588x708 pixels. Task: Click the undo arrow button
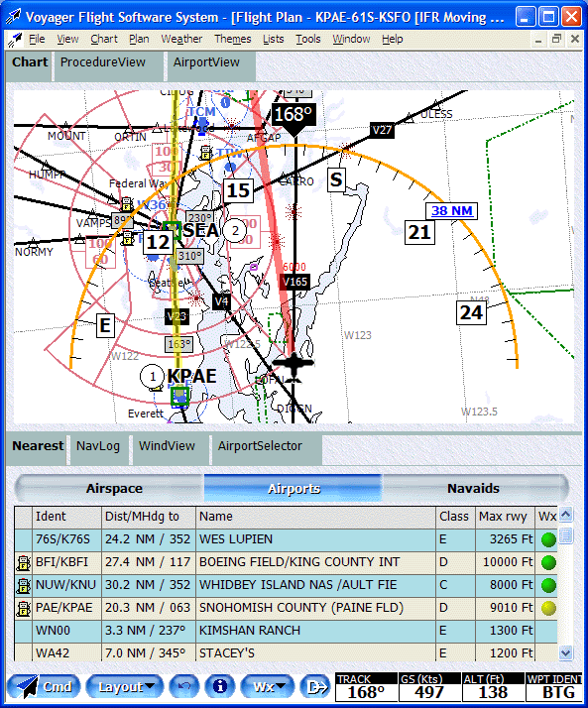click(183, 687)
